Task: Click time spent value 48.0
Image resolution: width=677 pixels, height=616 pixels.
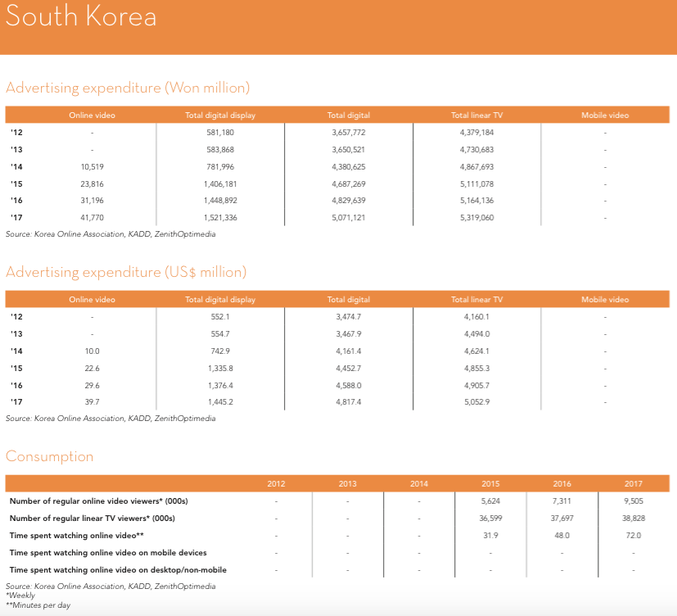Action: pyautogui.click(x=562, y=536)
